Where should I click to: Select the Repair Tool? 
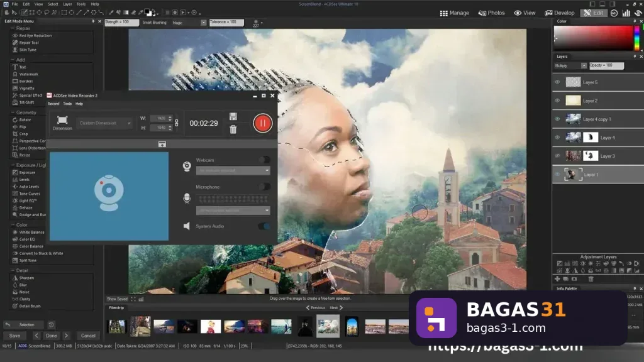point(25,43)
